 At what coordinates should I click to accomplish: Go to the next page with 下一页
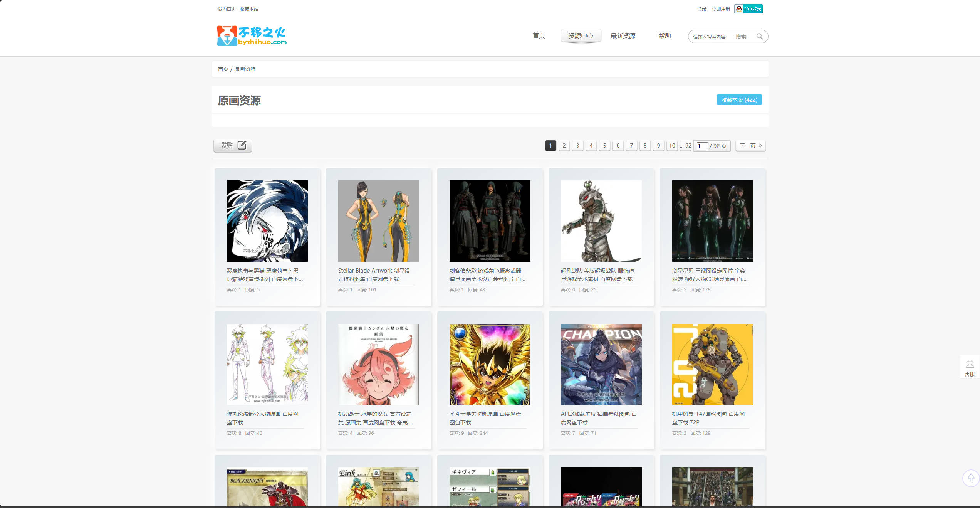pyautogui.click(x=750, y=146)
